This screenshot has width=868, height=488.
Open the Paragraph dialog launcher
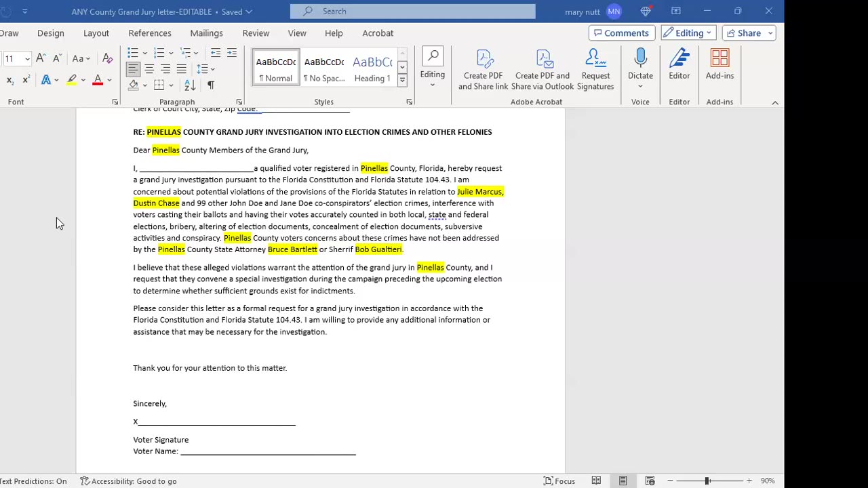(x=239, y=102)
